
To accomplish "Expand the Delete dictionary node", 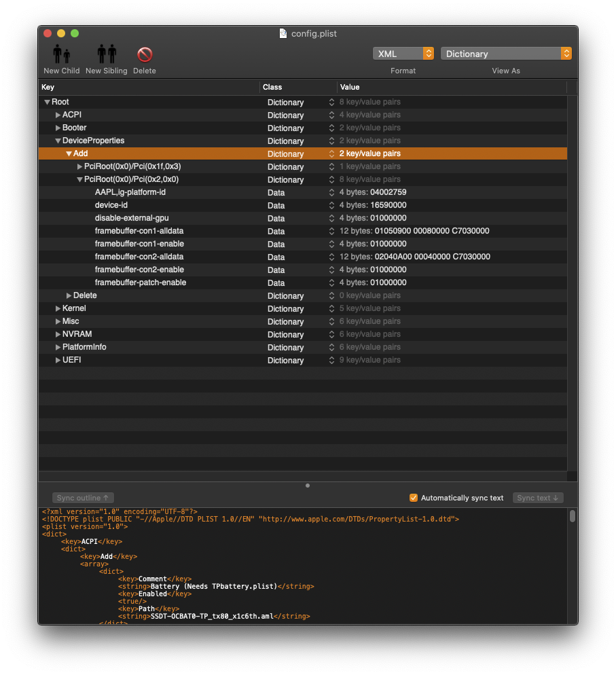I will click(69, 296).
